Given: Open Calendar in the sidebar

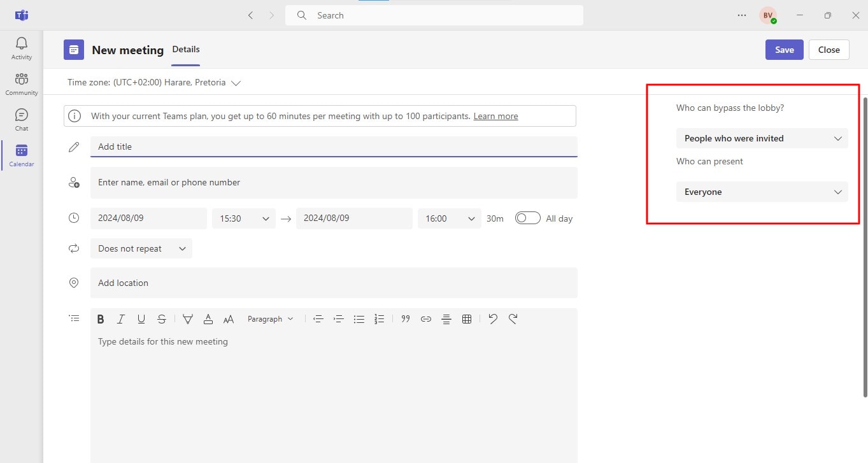Looking at the screenshot, I should tap(22, 155).
